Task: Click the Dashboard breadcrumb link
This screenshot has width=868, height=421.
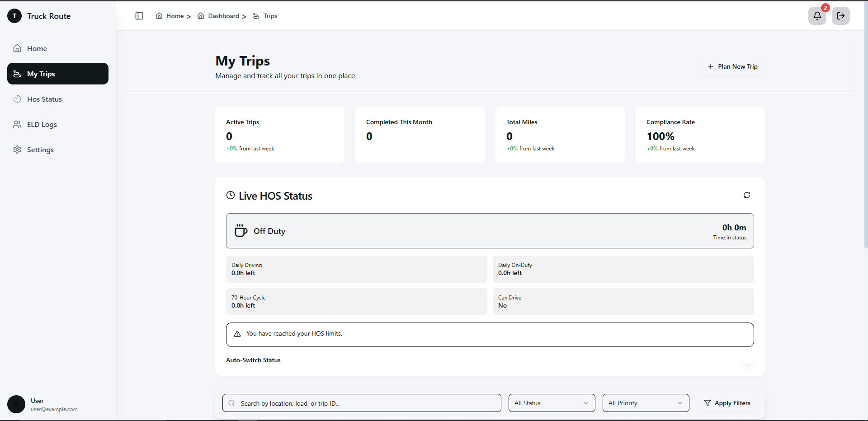Action: coord(218,16)
